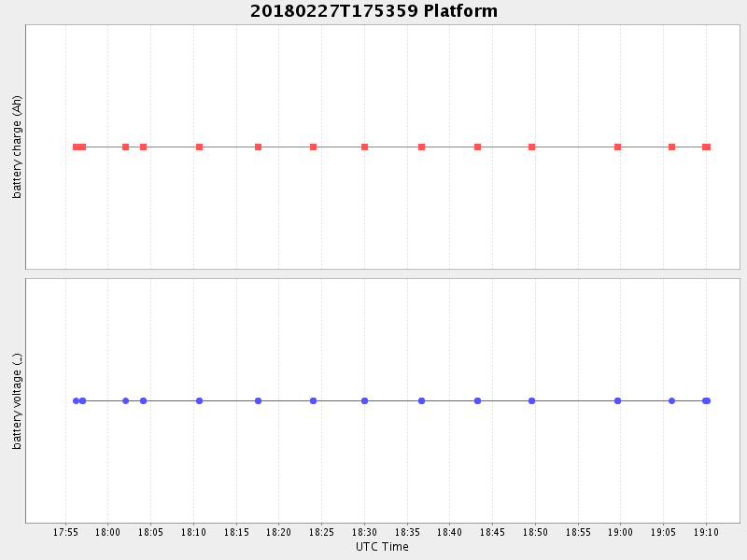Click the blue voltage point near 19:06
Screen dimensions: 747x560
point(671,400)
